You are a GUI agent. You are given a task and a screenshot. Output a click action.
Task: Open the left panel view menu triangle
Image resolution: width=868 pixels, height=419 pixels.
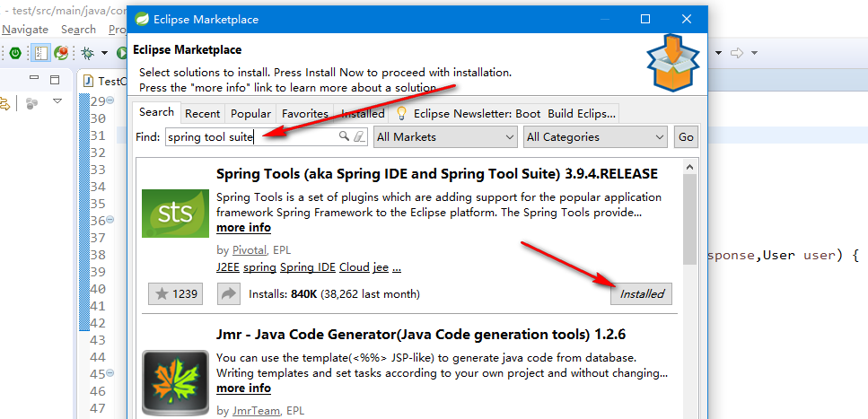[57, 102]
